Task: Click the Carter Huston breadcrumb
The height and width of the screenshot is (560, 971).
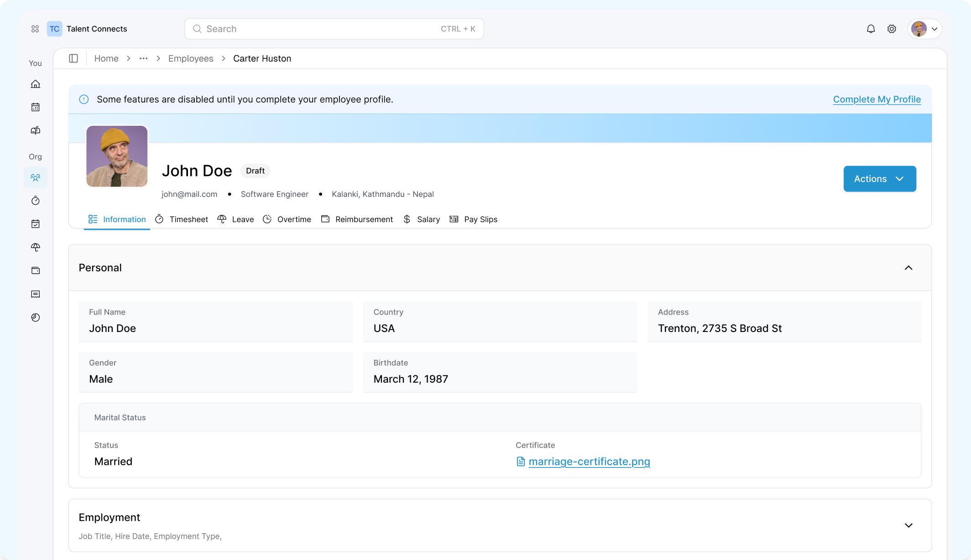Action: point(262,58)
